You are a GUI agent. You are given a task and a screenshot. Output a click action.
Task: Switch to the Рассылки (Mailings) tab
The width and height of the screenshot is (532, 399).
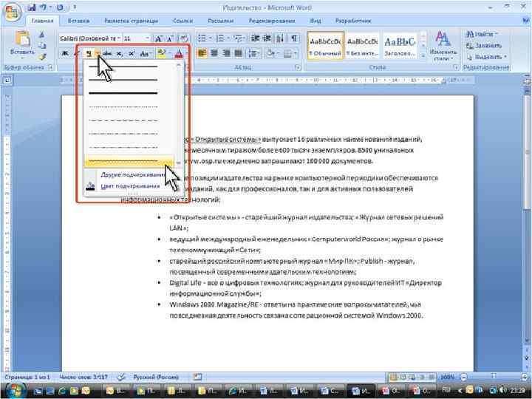[x=220, y=21]
